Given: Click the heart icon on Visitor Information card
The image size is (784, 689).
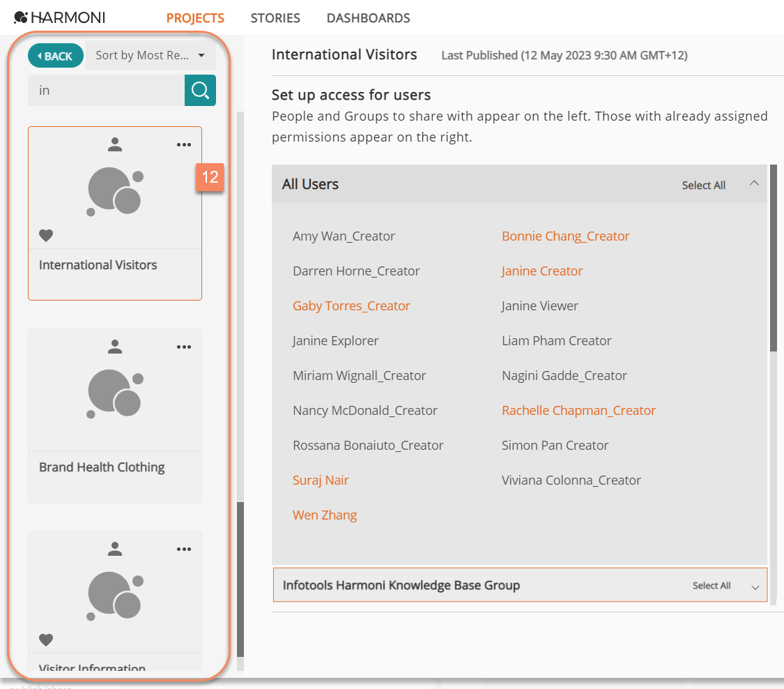Looking at the screenshot, I should [x=46, y=640].
